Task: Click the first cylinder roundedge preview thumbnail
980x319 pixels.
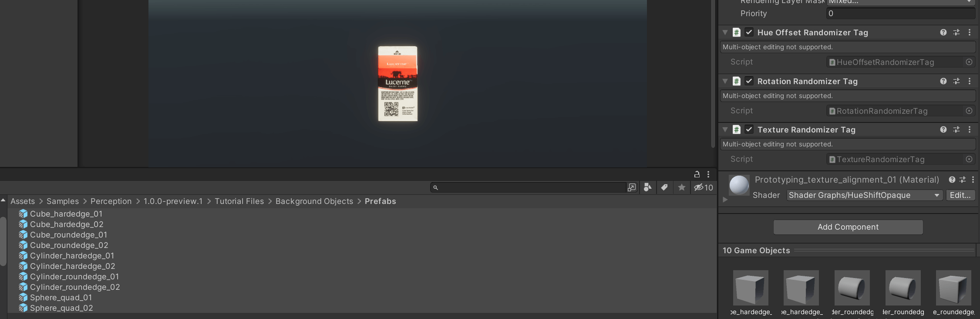Action: click(x=852, y=288)
